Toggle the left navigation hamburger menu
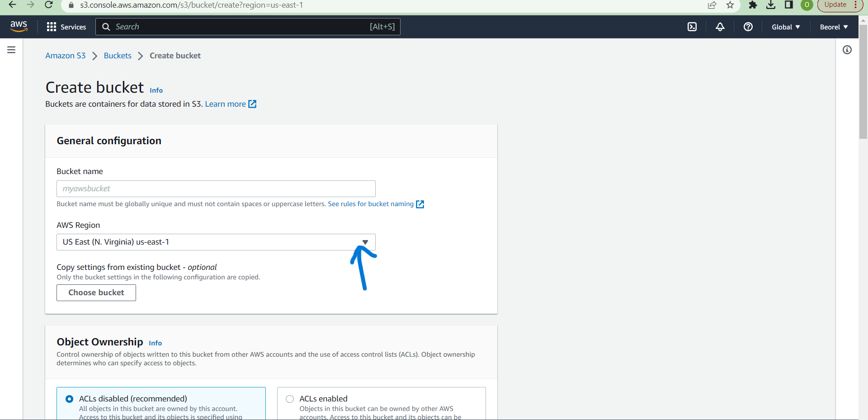Viewport: 868px width, 420px height. [x=11, y=50]
